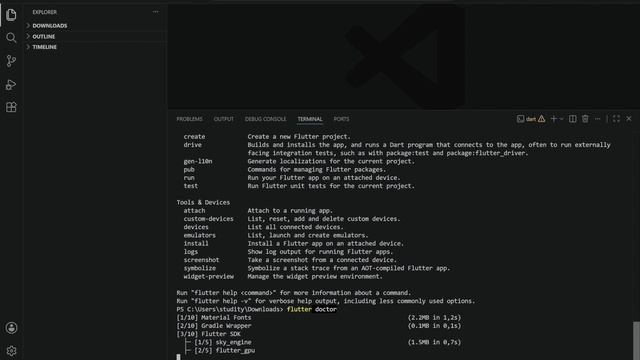Create a new terminal with plus icon
This screenshot has width=640, height=360.
coord(553,119)
